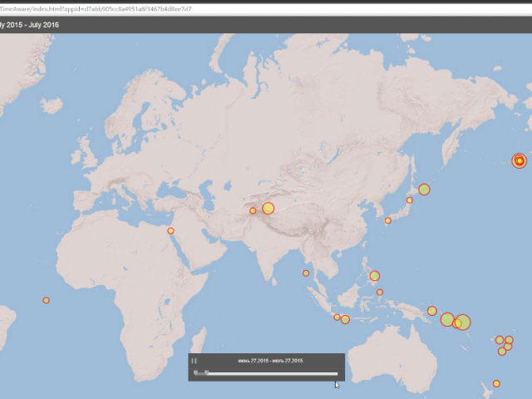Select the small marker south of the large Philippines marker
The image size is (532, 399).
pos(380,292)
